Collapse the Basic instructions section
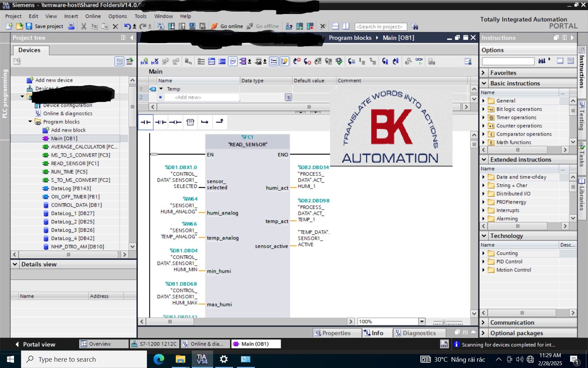The height and width of the screenshot is (368, 588). 484,83
